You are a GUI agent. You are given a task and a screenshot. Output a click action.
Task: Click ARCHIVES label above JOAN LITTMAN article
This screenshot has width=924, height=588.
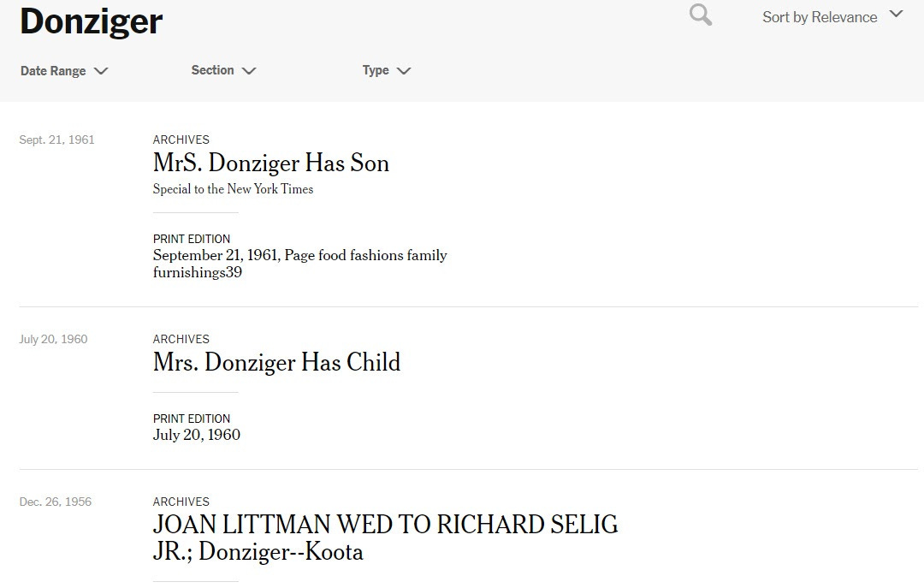(x=181, y=502)
